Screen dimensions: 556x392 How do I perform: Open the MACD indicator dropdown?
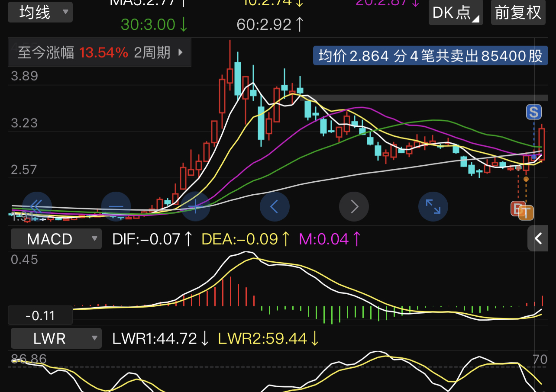click(56, 239)
